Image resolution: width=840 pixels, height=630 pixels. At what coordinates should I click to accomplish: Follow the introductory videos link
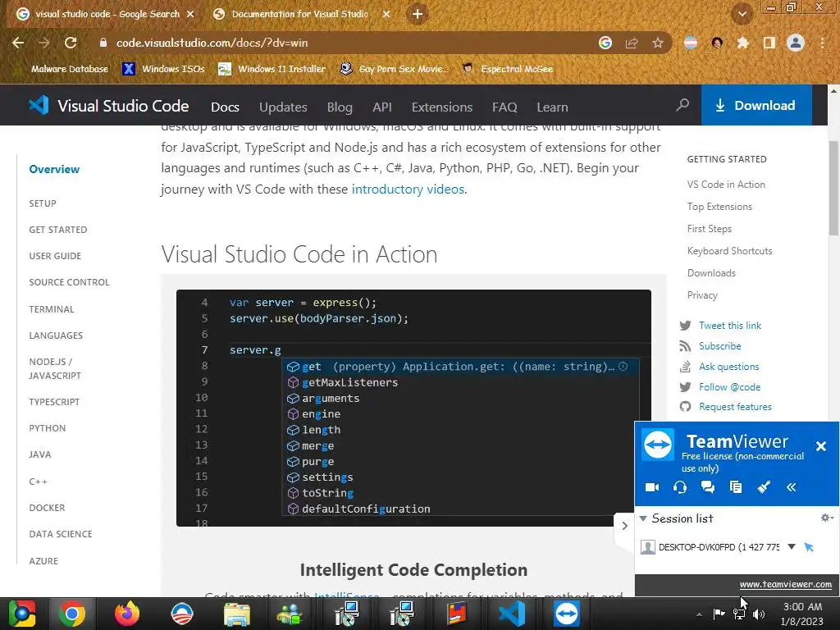(x=408, y=189)
